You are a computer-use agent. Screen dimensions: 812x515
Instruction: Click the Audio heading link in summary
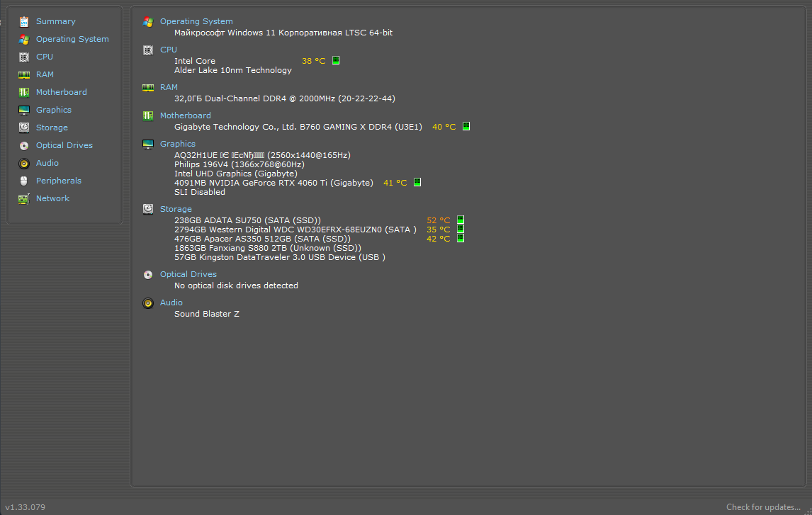click(x=171, y=302)
